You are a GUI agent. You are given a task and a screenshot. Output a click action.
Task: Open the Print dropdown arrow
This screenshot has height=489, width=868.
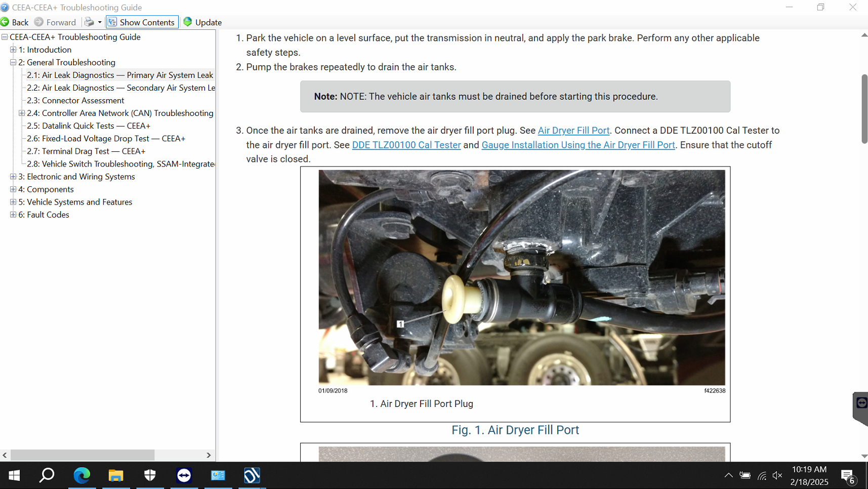pyautogui.click(x=100, y=22)
